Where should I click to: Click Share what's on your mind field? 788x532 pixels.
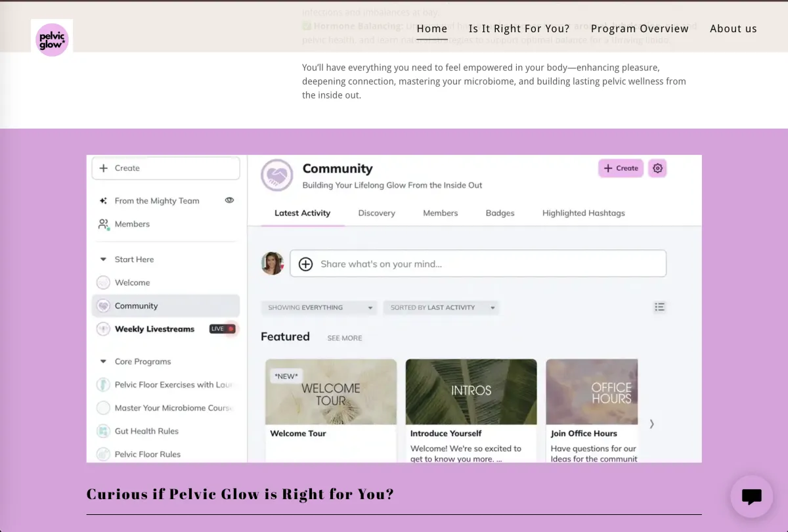click(478, 263)
